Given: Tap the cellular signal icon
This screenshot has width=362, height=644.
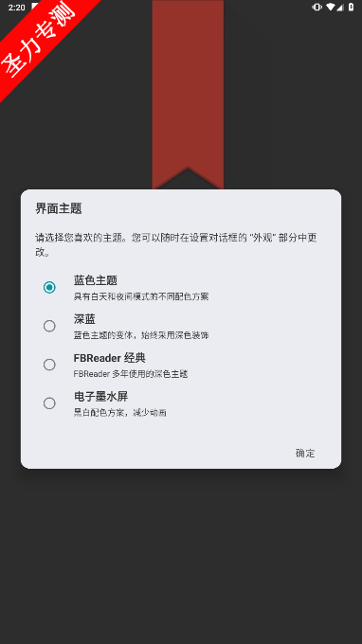Looking at the screenshot, I should point(339,7).
